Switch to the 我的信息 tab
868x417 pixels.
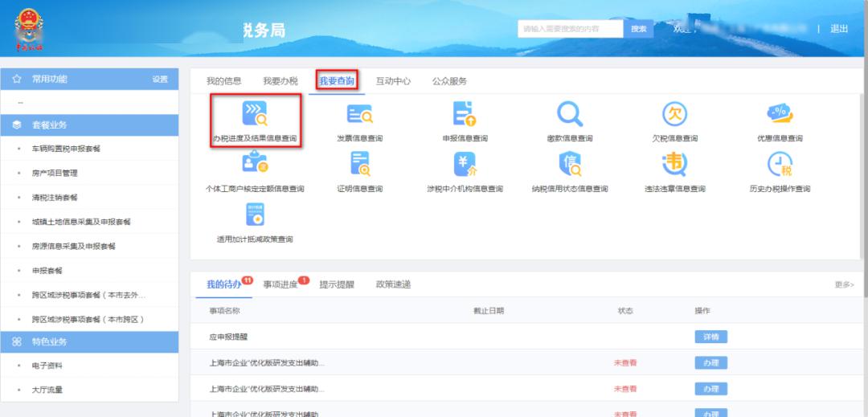tap(223, 81)
